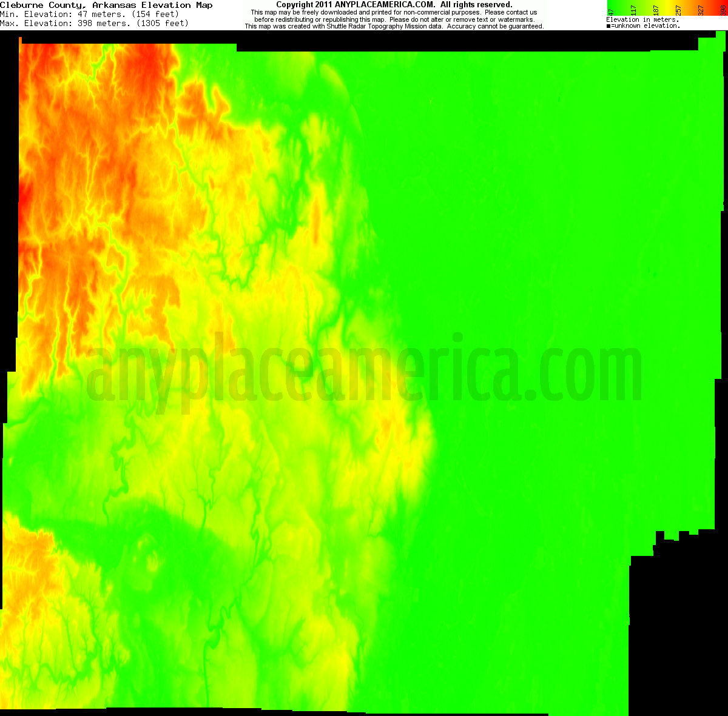Click the anyplaceamerica.com watermark
This screenshot has width=728, height=716.
(x=364, y=370)
